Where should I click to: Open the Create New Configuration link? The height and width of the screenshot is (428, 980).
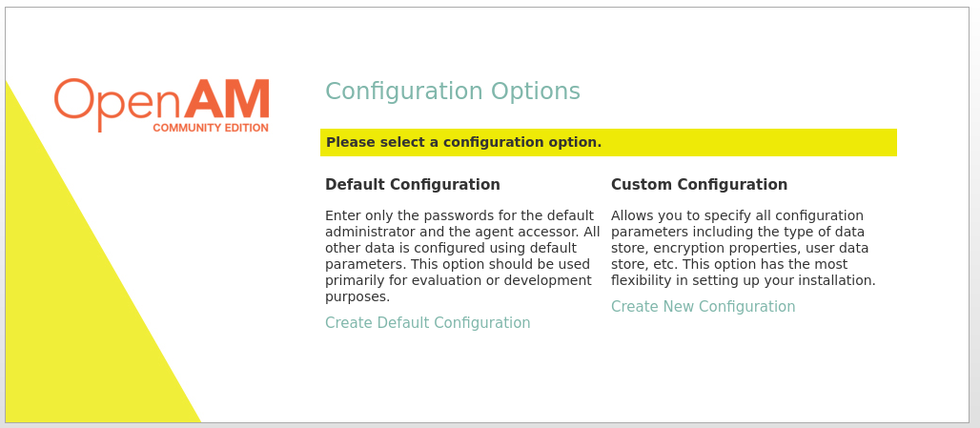[703, 307]
